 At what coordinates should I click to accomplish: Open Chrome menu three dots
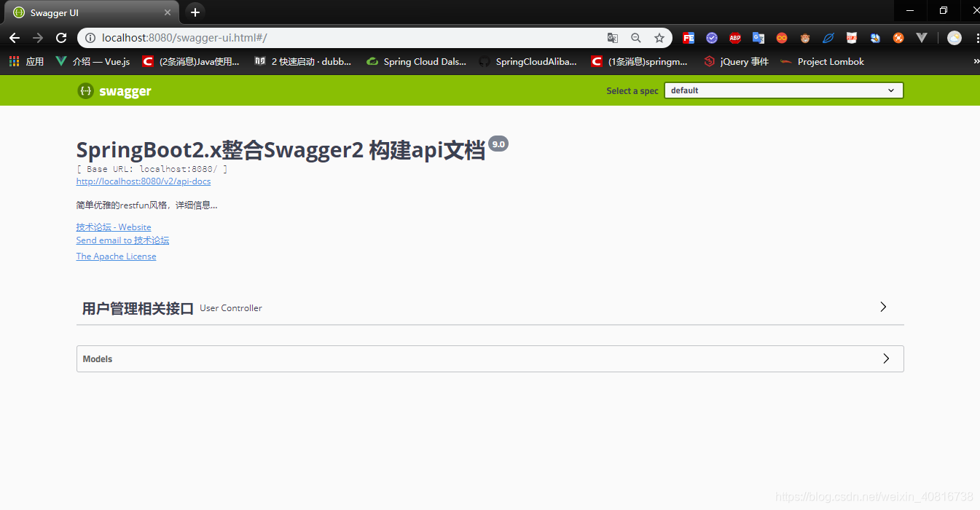[x=976, y=38]
